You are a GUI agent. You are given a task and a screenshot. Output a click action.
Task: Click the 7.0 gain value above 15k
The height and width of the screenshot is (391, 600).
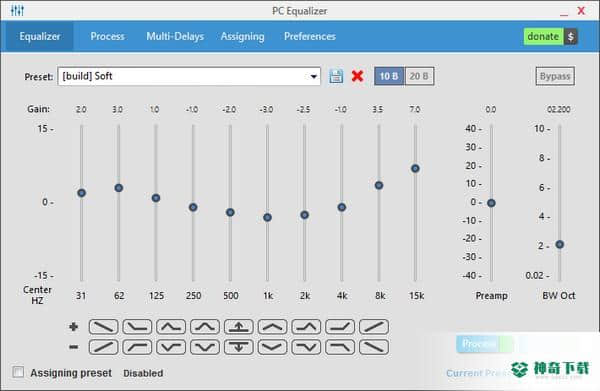pyautogui.click(x=415, y=110)
